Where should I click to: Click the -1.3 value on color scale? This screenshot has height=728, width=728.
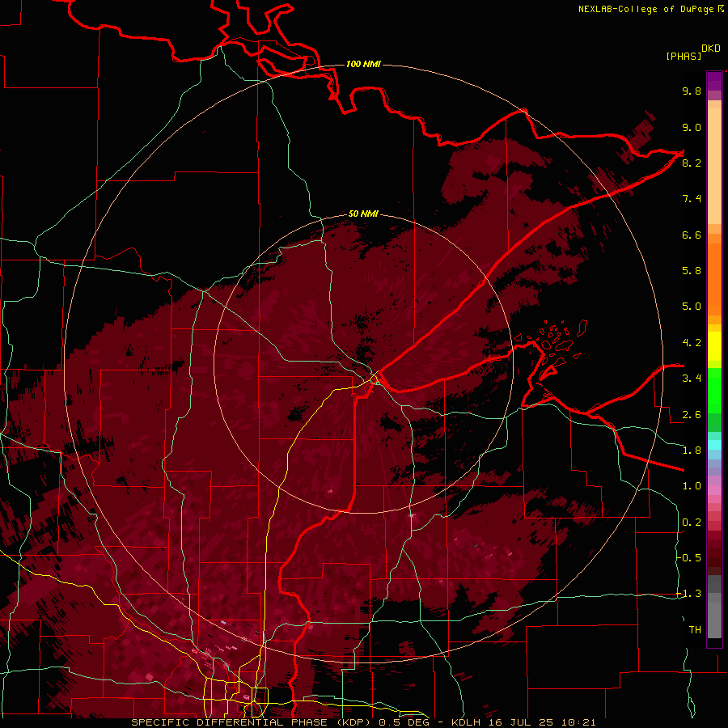click(688, 594)
